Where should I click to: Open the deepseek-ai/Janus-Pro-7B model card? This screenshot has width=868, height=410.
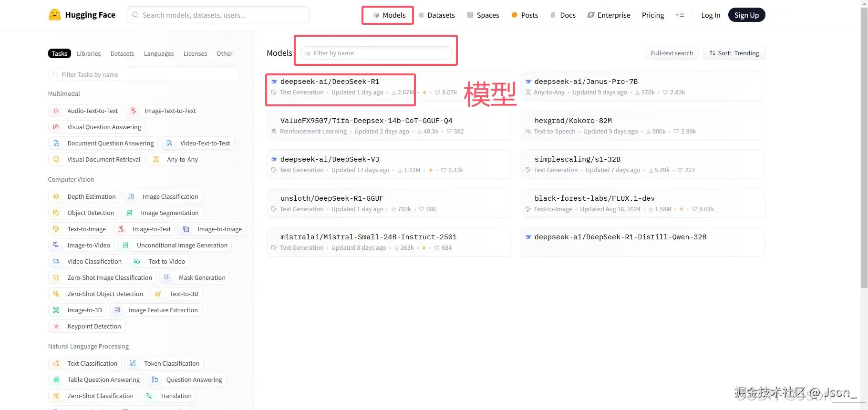[643, 87]
